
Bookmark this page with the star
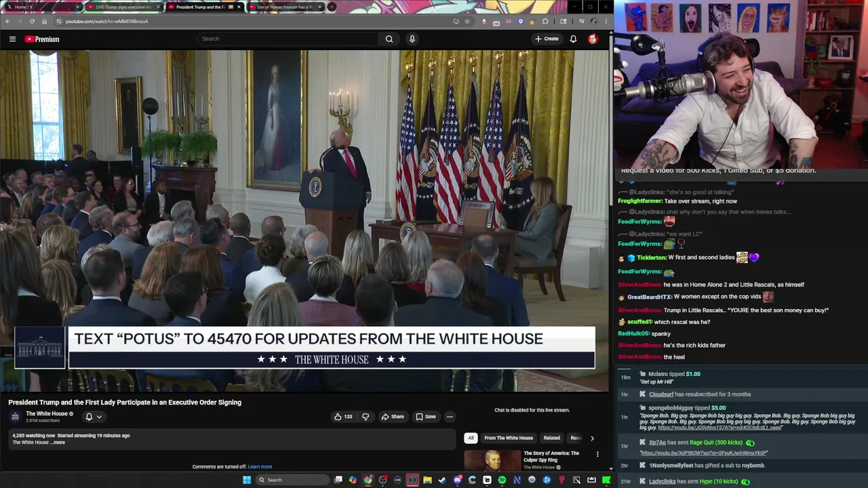pos(467,21)
